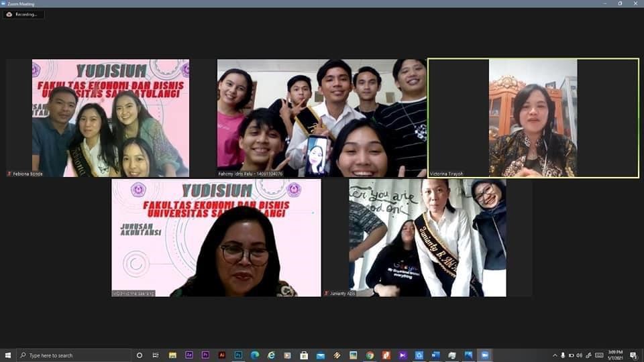Viewport: 644px width, 362px height.
Task: Open File Explorer from taskbar
Action: [172, 355]
